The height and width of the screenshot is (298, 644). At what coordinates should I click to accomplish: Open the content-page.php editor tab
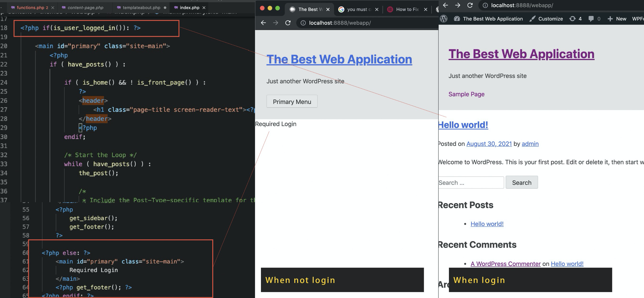[x=85, y=8]
